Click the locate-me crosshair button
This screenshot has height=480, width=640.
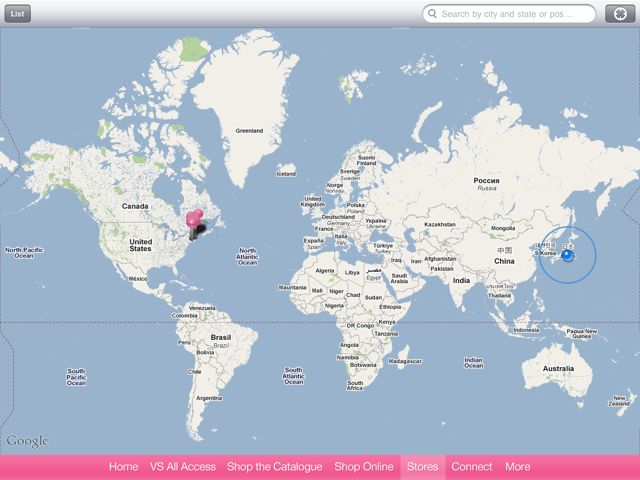[x=620, y=14]
